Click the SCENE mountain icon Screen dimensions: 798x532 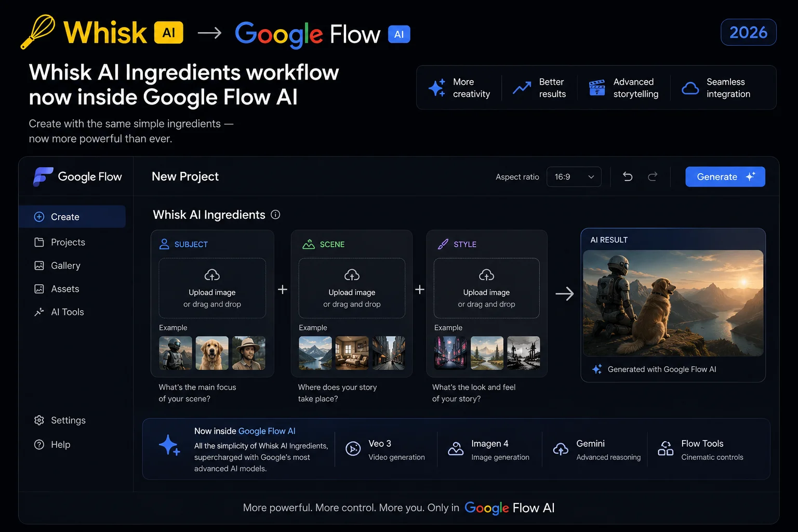(309, 244)
